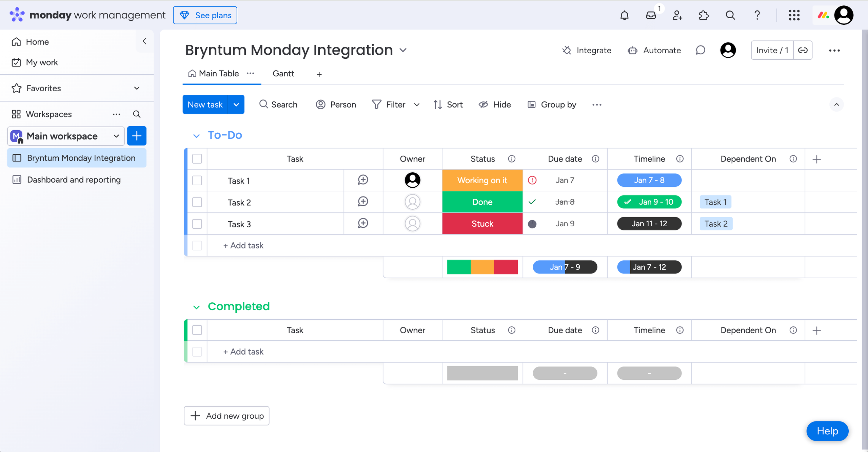
Task: Click the invite members icon in top bar
Action: pyautogui.click(x=677, y=15)
